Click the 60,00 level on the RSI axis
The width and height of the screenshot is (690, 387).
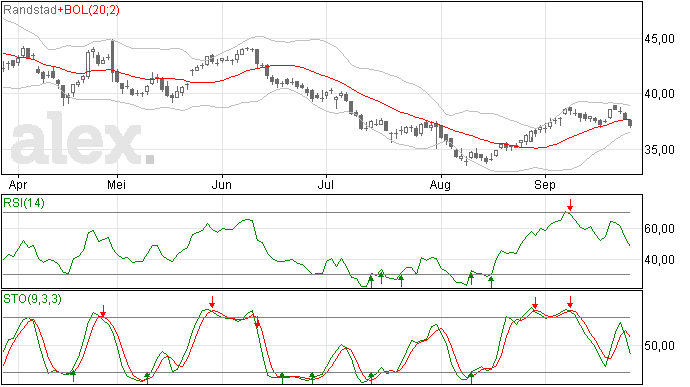tap(659, 229)
